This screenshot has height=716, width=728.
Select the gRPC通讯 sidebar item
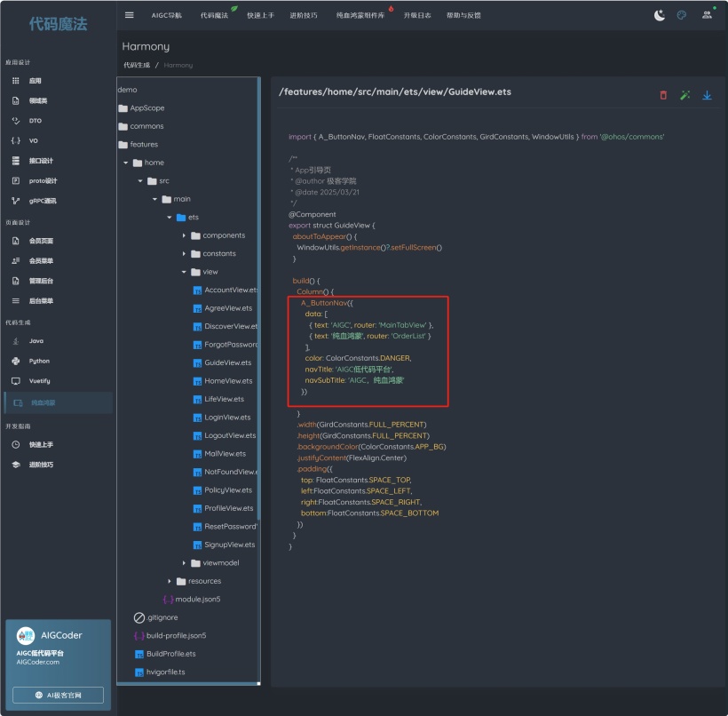pos(42,201)
